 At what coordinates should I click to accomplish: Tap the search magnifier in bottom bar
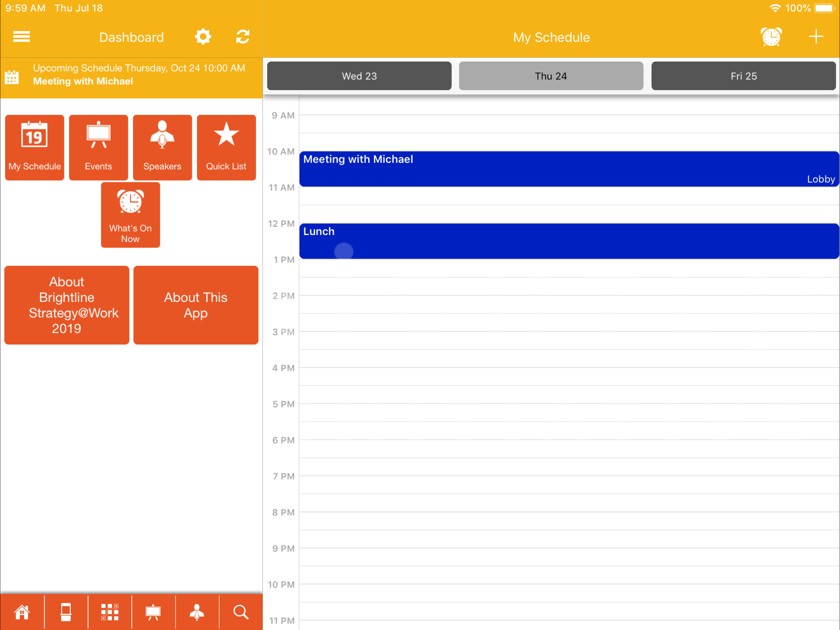241,612
